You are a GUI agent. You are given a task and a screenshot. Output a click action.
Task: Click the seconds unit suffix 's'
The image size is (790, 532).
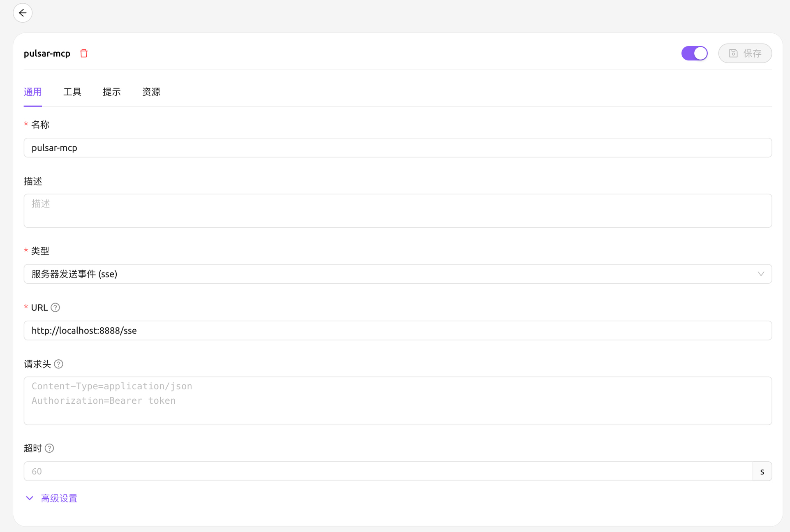[x=762, y=471]
